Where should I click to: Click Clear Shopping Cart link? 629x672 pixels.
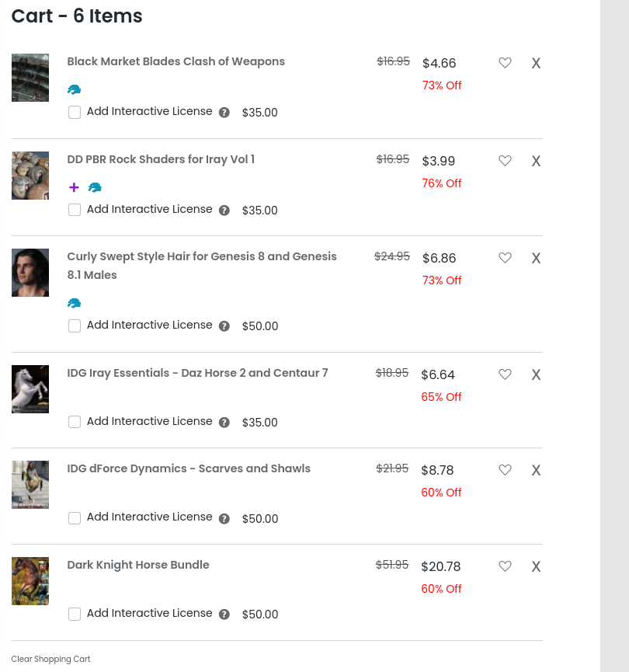[50, 659]
